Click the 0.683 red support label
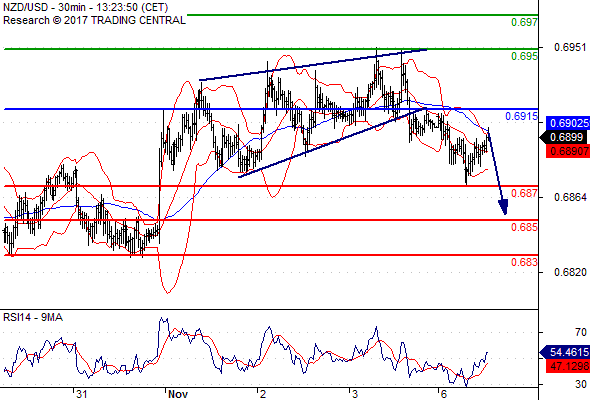Image resolution: width=590 pixels, height=400 pixels. [x=524, y=262]
